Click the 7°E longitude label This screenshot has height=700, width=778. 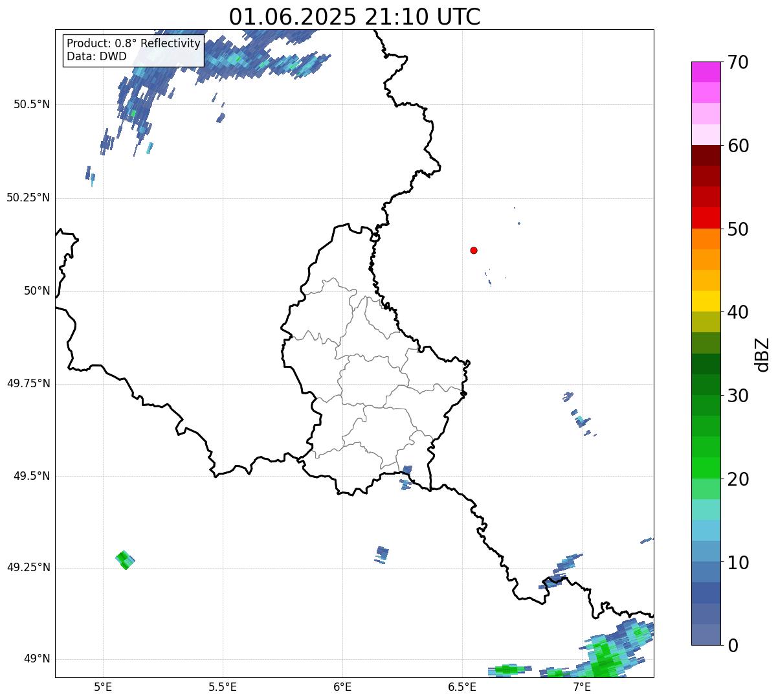(582, 686)
